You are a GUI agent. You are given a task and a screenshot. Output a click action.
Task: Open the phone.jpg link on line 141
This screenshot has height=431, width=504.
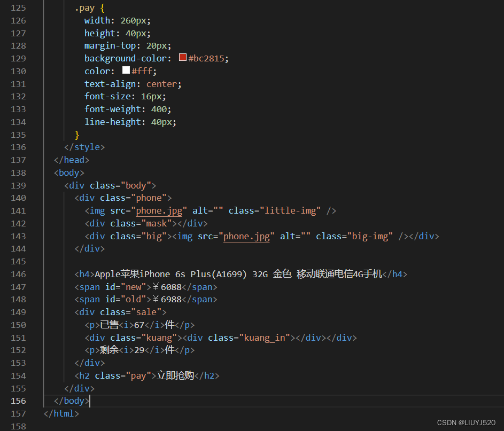pos(159,210)
